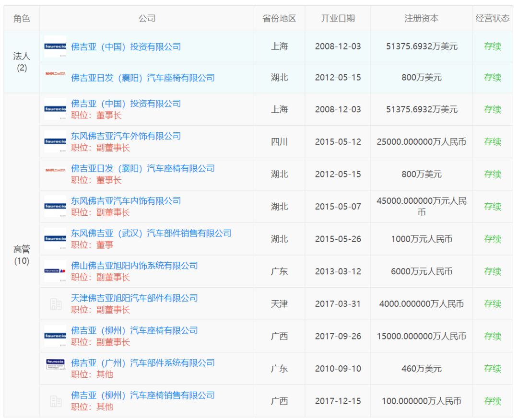Click logo of 东风佛吉亚（武汉）汽车部件销售有限公司
This screenshot has height=420, width=518.
point(55,239)
